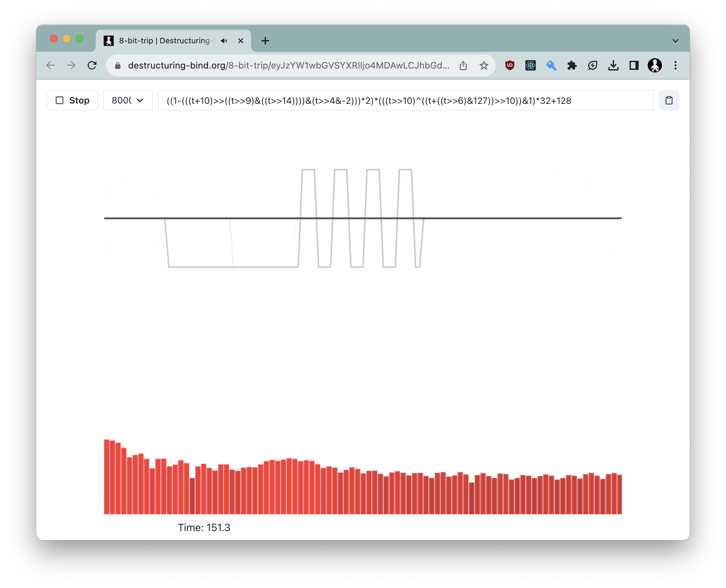Screen dimensions: 726x588
Task: Click the waveform oscilloscope display
Action: (x=363, y=218)
